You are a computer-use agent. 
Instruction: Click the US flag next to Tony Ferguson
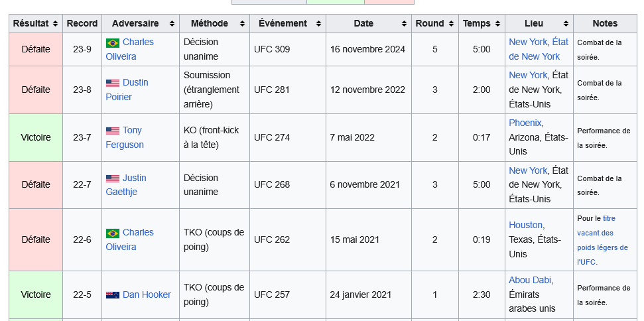point(113,131)
